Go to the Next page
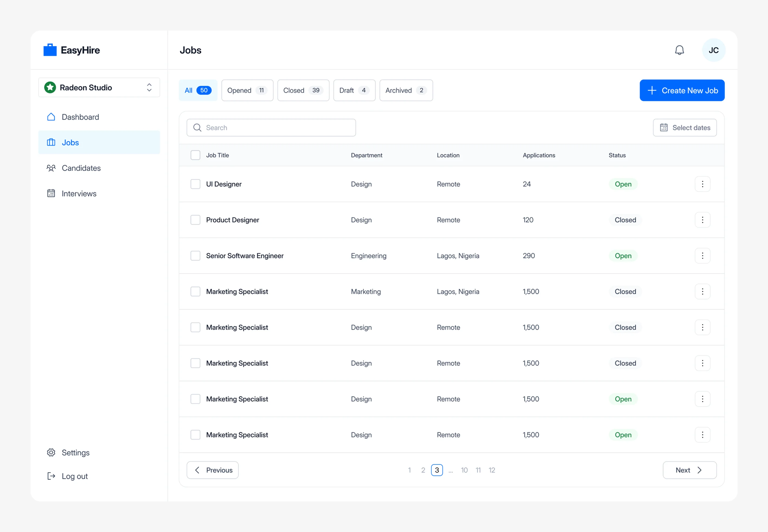768x532 pixels. [689, 470]
